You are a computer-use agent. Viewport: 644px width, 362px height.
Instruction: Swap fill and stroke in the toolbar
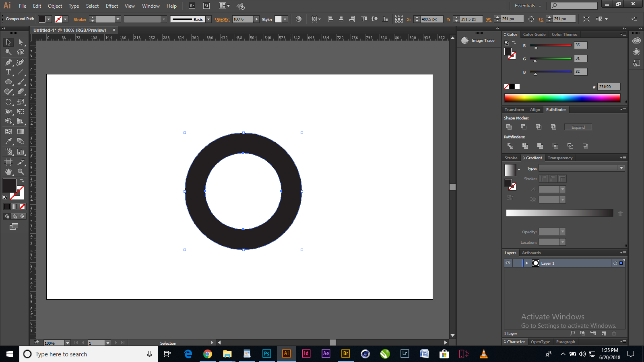click(x=22, y=181)
